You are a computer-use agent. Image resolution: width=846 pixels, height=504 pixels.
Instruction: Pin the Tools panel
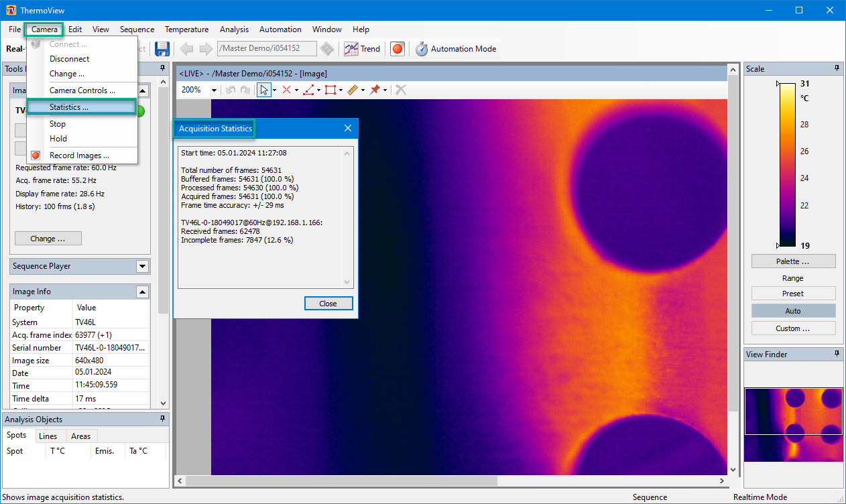click(162, 68)
